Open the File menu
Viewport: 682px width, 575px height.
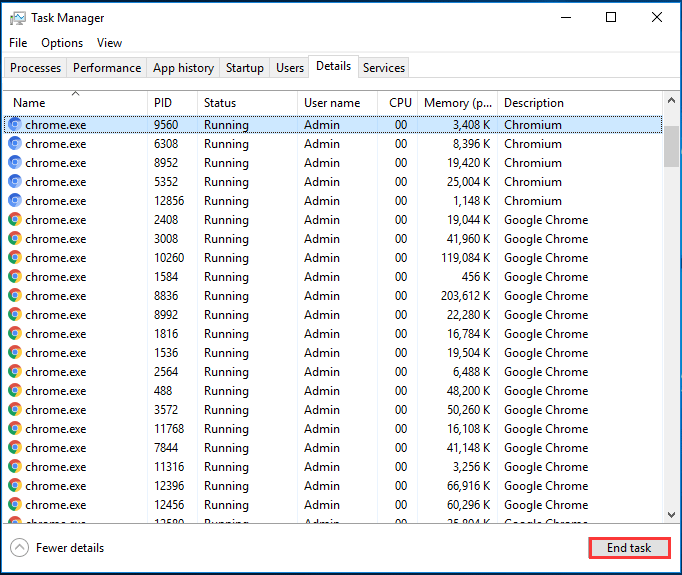point(18,43)
